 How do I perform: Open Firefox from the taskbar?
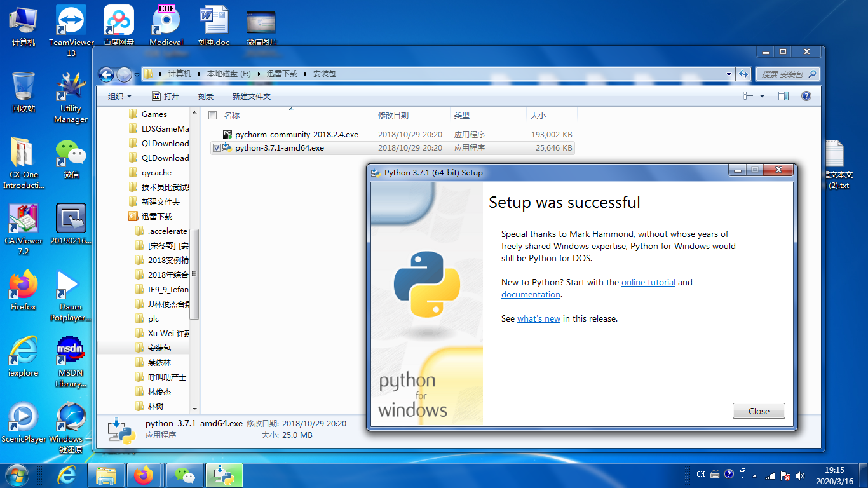(144, 475)
